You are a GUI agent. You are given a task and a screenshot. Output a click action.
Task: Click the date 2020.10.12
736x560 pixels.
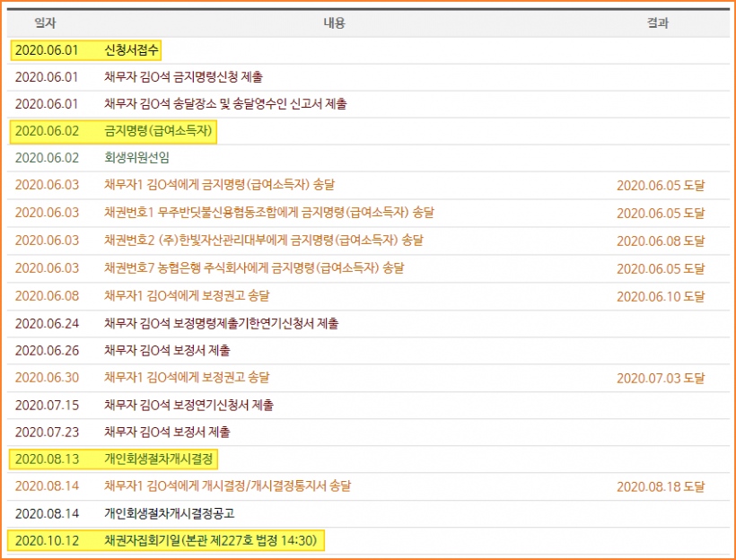47,541
